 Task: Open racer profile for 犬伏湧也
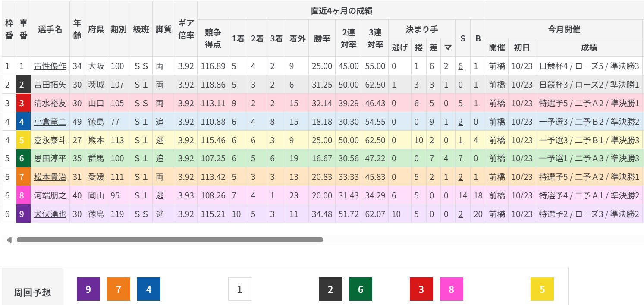tap(50, 214)
